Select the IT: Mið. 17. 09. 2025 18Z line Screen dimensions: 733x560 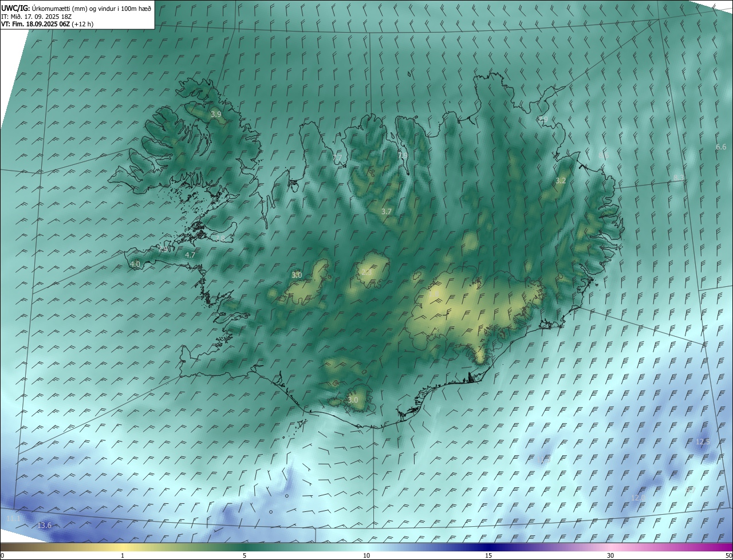36,17
